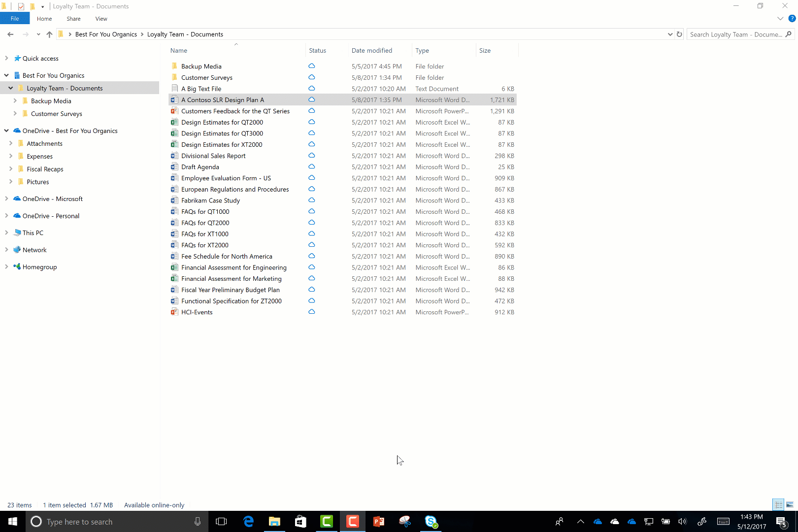Open volume control in system tray
The height and width of the screenshot is (532, 798).
682,521
